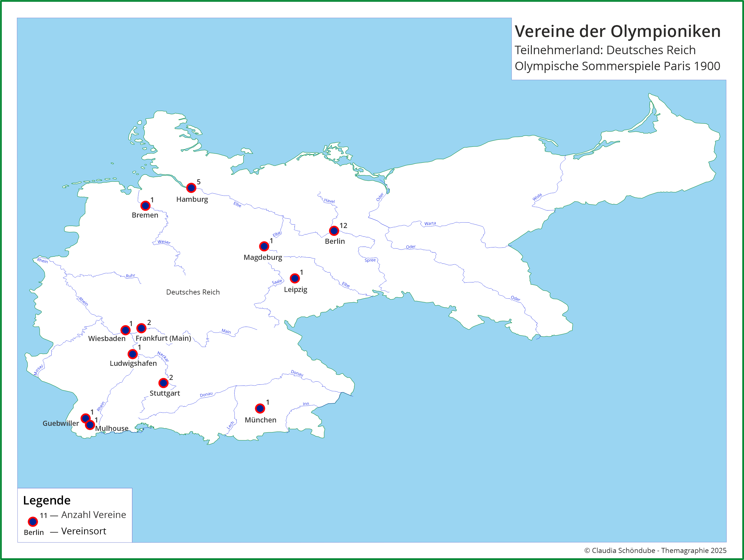Select the Guebwiller marker dot
The image size is (744, 560).
pyautogui.click(x=85, y=419)
